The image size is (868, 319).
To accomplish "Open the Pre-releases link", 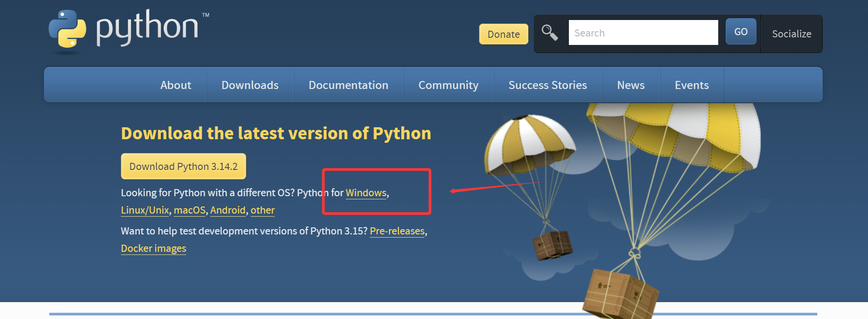I will 397,231.
